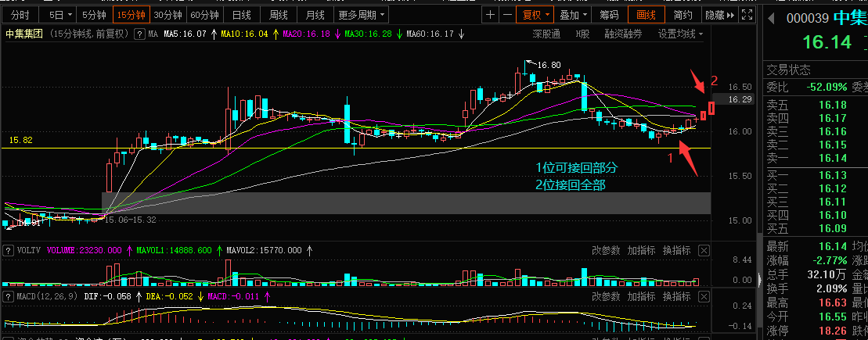Click the 买五 price 16.09
868x340 pixels.
pos(833,228)
